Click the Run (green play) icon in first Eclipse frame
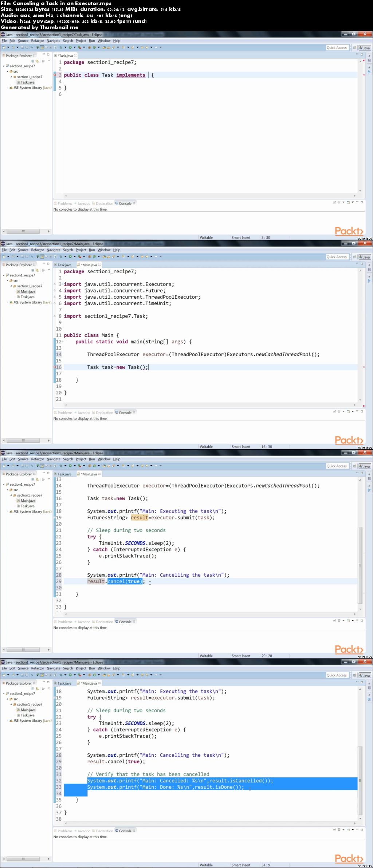This screenshot has height=868, width=373. coord(70,47)
